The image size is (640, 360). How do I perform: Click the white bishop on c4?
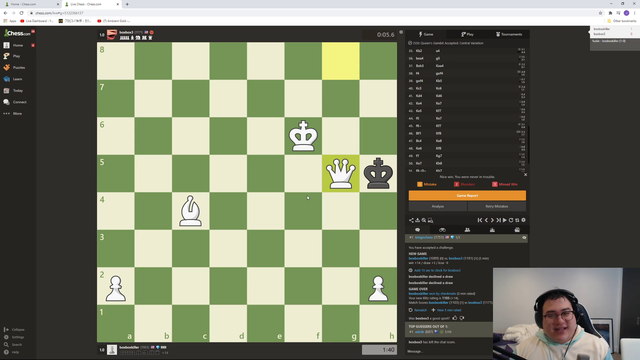pos(191,211)
